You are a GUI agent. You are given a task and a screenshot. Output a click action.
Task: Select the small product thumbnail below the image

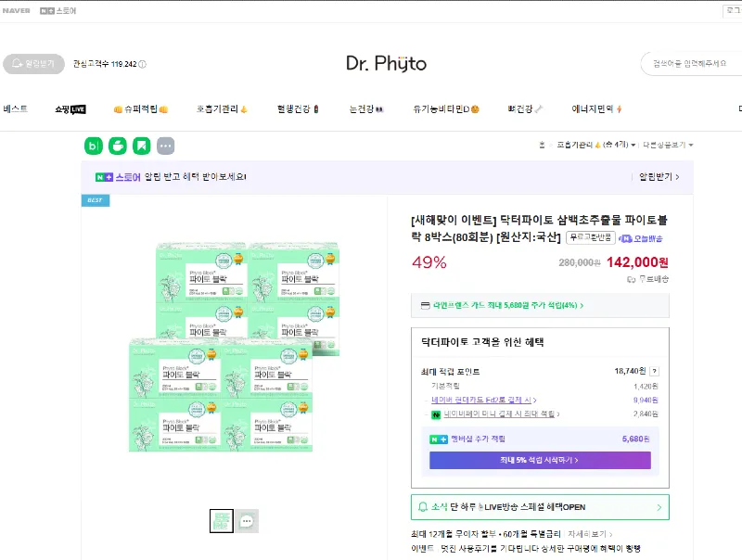(x=222, y=520)
